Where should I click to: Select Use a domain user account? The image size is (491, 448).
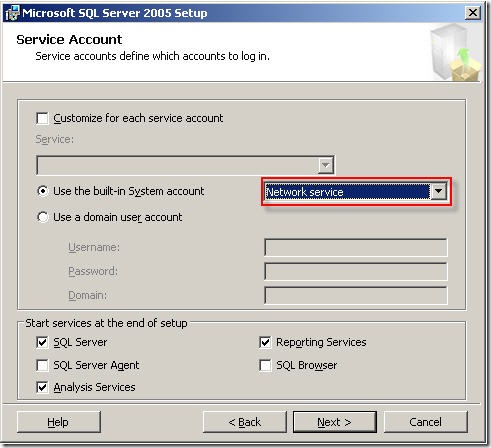coord(42,217)
